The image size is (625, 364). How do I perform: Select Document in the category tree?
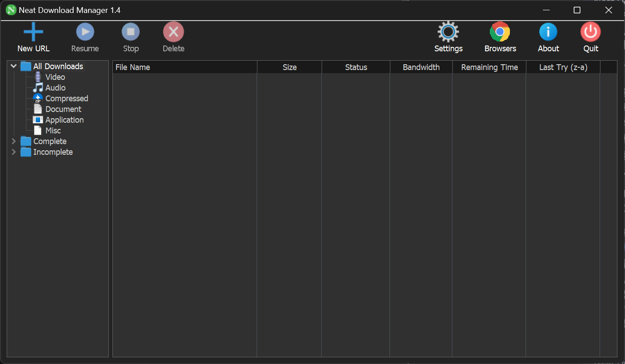(x=63, y=109)
